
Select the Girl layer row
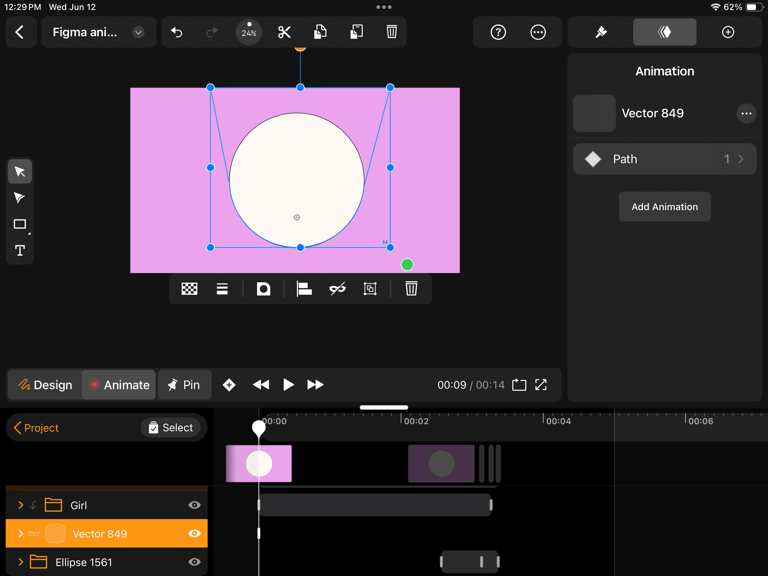click(x=107, y=505)
